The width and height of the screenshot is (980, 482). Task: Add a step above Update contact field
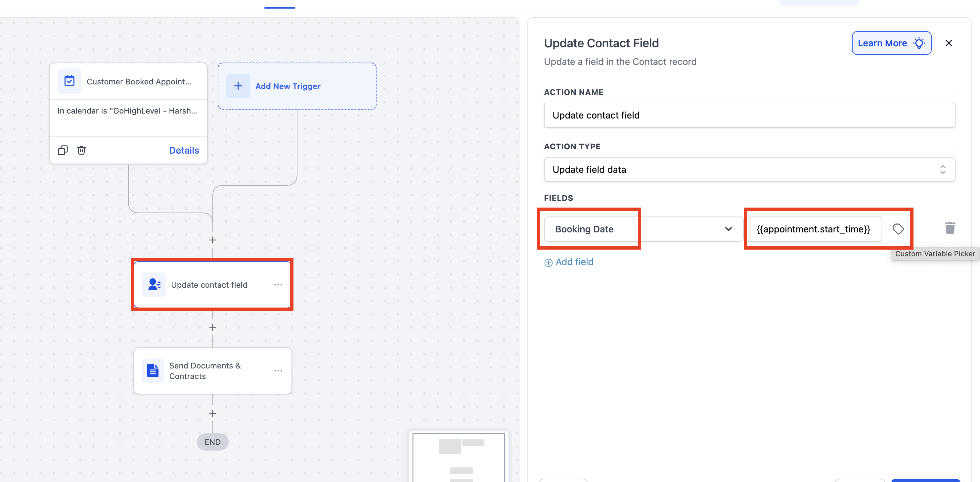pyautogui.click(x=213, y=240)
